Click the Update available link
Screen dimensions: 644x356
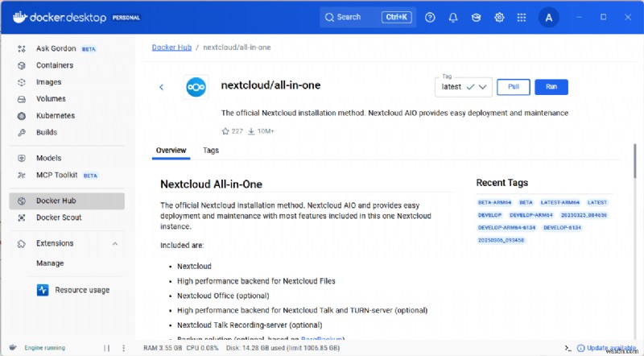(607, 348)
